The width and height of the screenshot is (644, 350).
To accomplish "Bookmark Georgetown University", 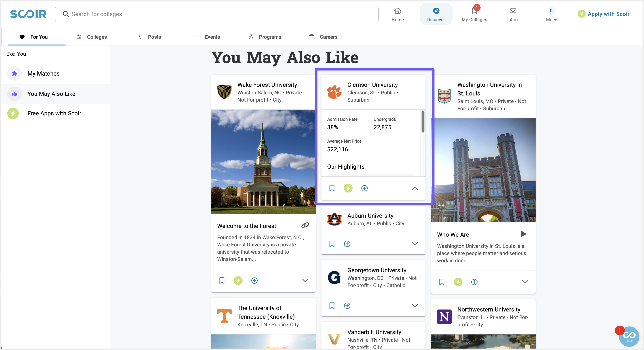I will click(332, 306).
